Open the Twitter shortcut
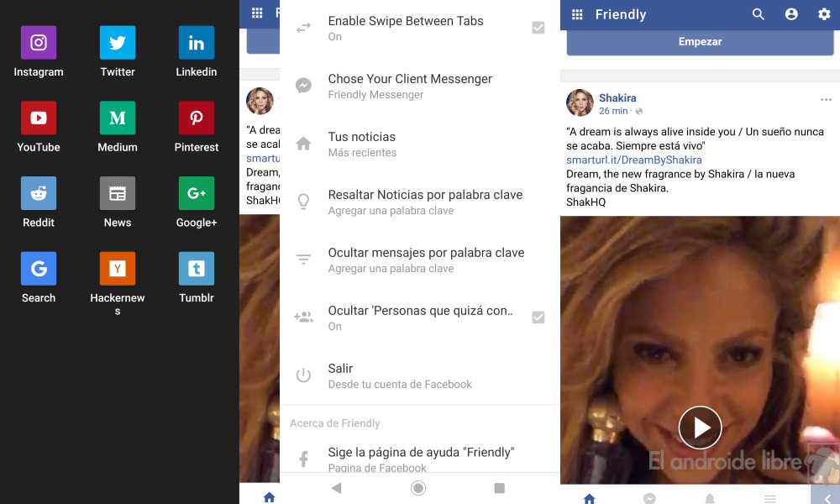The height and width of the screenshot is (504, 840). tap(118, 42)
